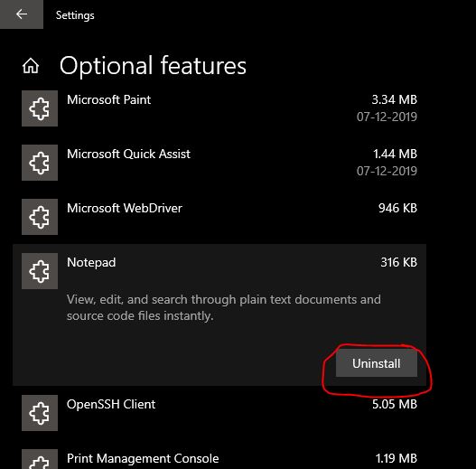476x469 pixels.
Task: Expand the OpenSSH Client entry
Action: [219, 413]
